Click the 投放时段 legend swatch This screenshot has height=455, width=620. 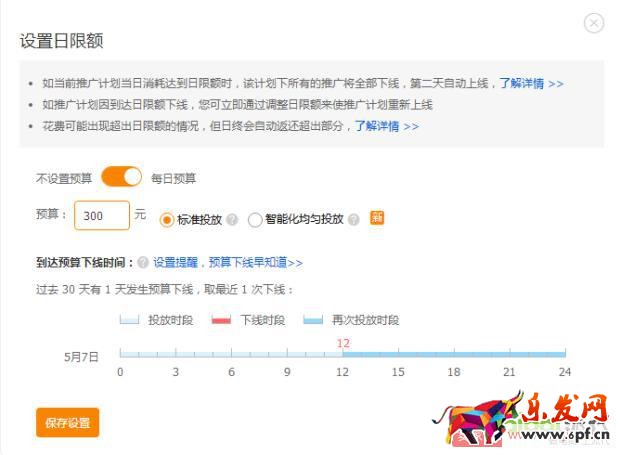click(129, 320)
